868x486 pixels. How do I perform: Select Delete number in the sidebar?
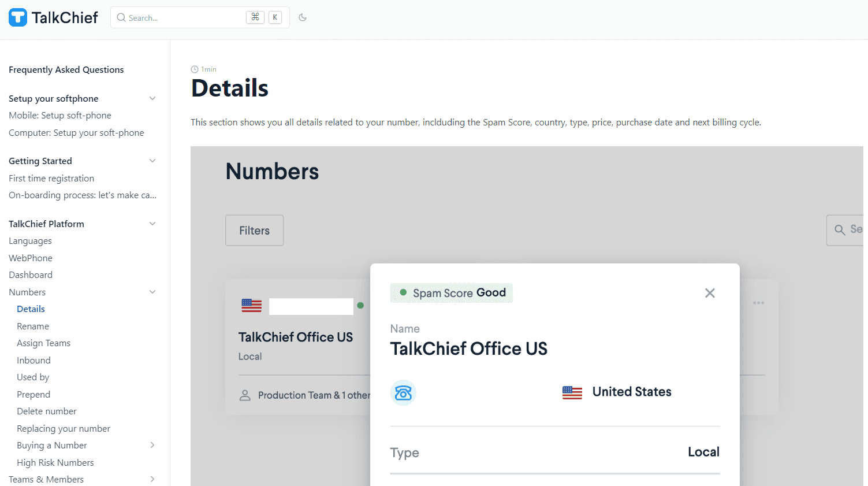coord(47,411)
